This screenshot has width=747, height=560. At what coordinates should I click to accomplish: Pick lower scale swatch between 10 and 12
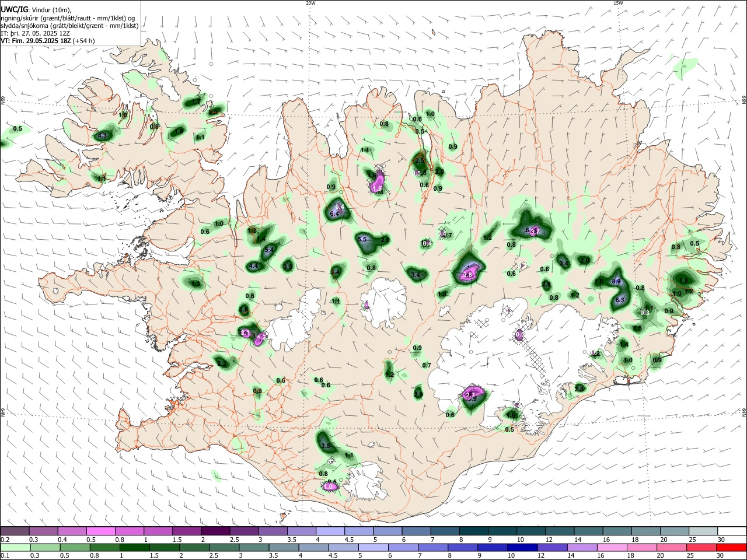[x=521, y=547]
